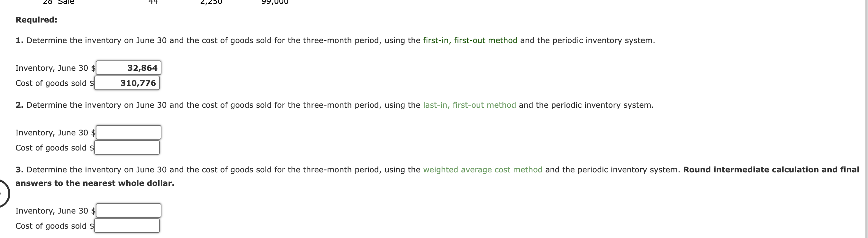Image resolution: width=868 pixels, height=238 pixels.
Task: Click the LIFO Cost of goods sold input box
Action: (127, 147)
